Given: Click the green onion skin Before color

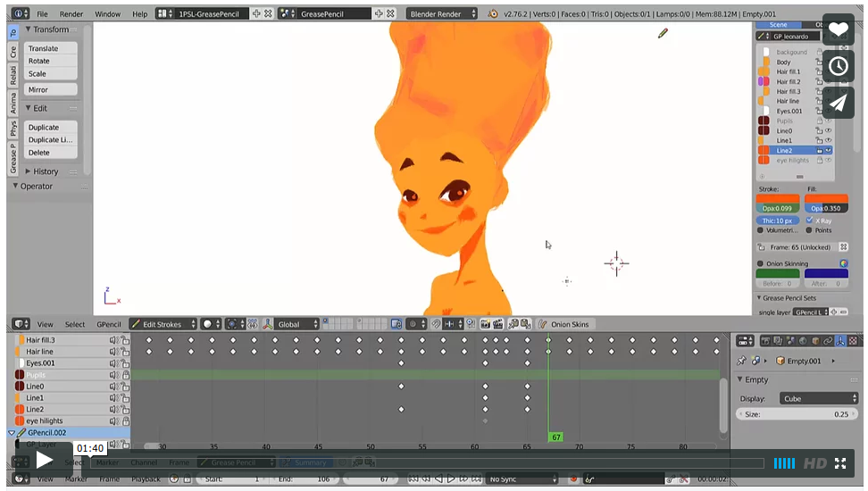Looking at the screenshot, I should click(777, 273).
